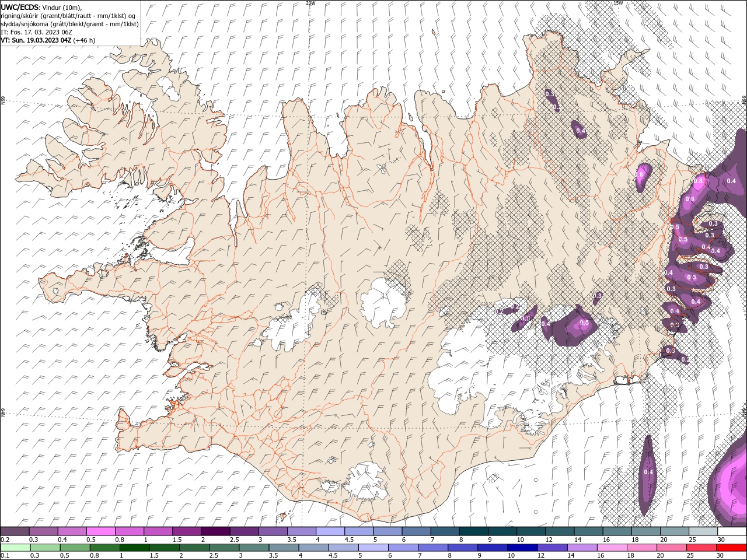The image size is (747, 560).
Task: Select the bright red swatch starting at 30, lower legend
Action: 731,548
